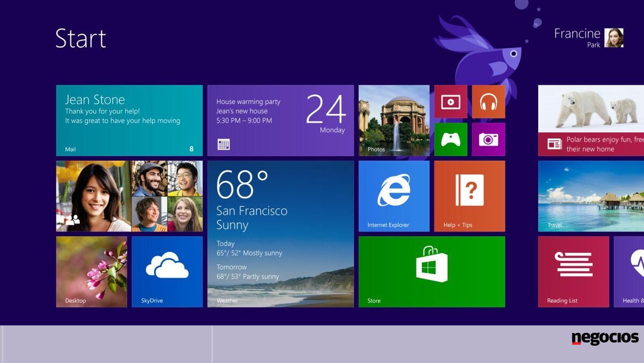Viewport: 644px width, 363px height.
Task: Launch the Music headphones tile
Action: [x=488, y=101]
